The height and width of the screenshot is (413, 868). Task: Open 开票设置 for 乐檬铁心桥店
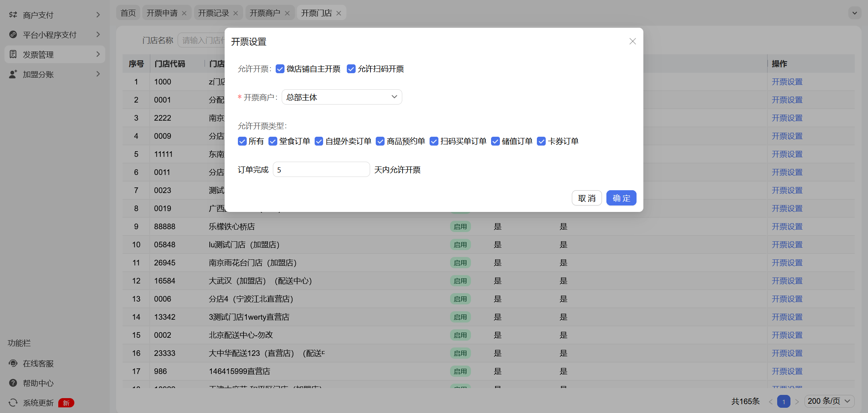(787, 226)
